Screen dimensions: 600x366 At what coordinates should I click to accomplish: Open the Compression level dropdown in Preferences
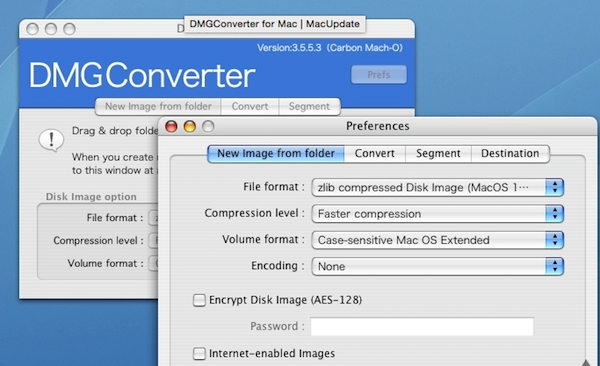point(437,214)
